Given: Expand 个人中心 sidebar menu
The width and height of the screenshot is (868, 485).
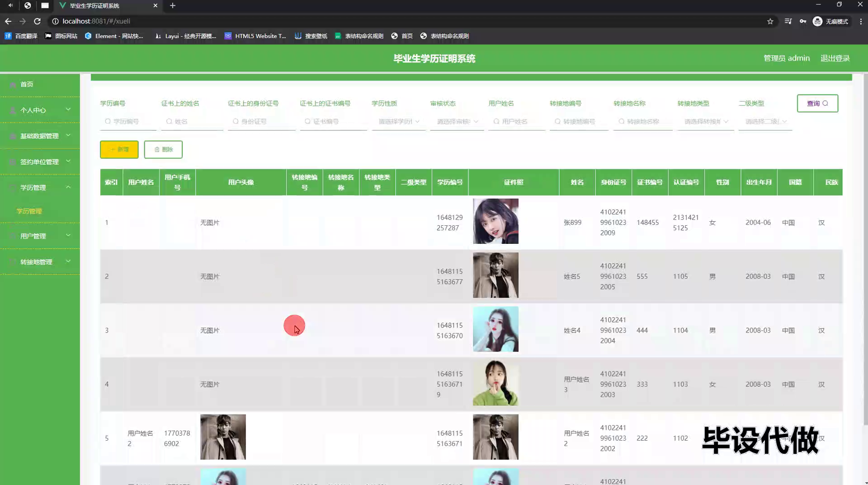Looking at the screenshot, I should point(40,110).
